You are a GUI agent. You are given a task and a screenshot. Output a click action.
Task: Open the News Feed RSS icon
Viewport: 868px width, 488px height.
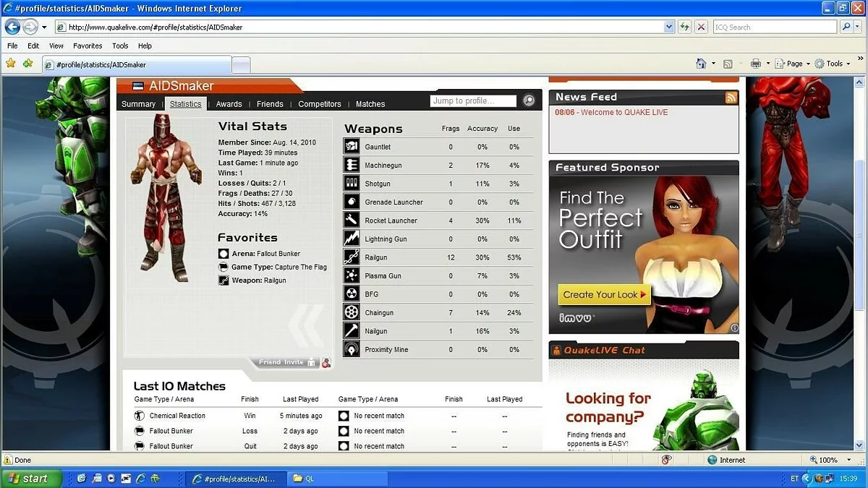[731, 98]
